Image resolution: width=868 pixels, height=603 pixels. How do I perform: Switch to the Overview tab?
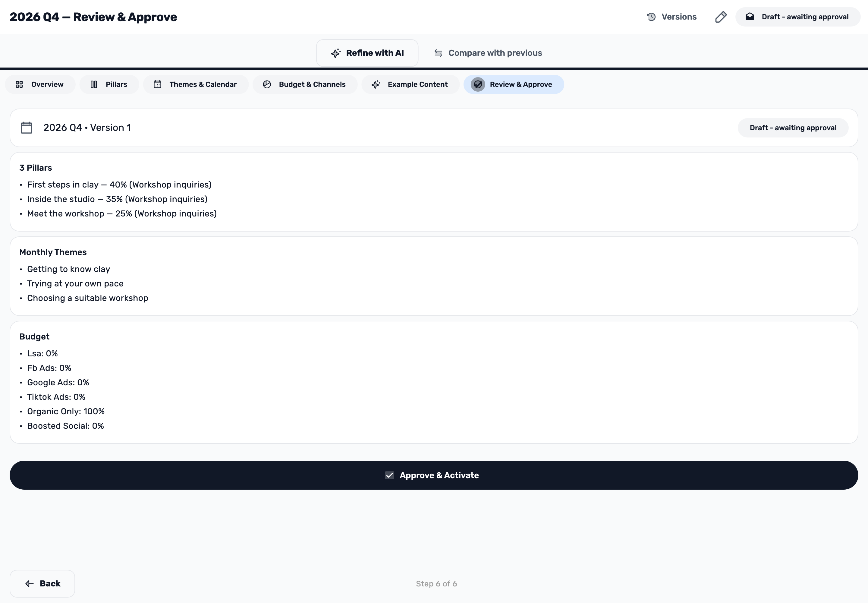pos(40,84)
